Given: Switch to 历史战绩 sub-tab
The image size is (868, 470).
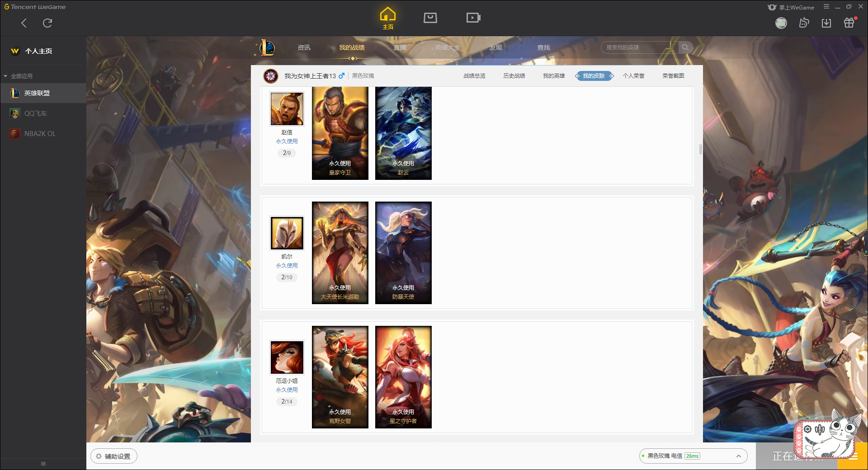Looking at the screenshot, I should pos(514,76).
